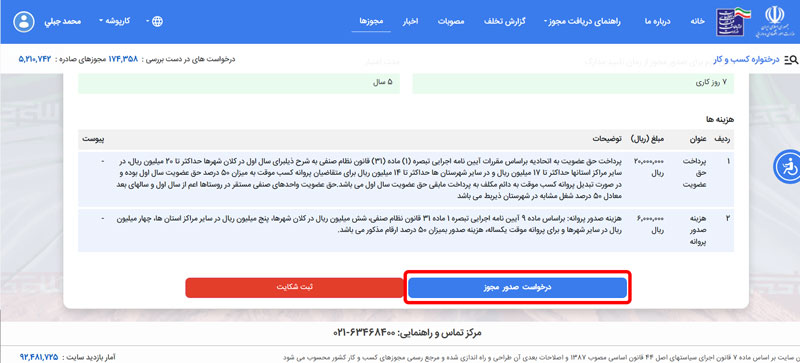Click the پیوست column header

click(x=93, y=138)
